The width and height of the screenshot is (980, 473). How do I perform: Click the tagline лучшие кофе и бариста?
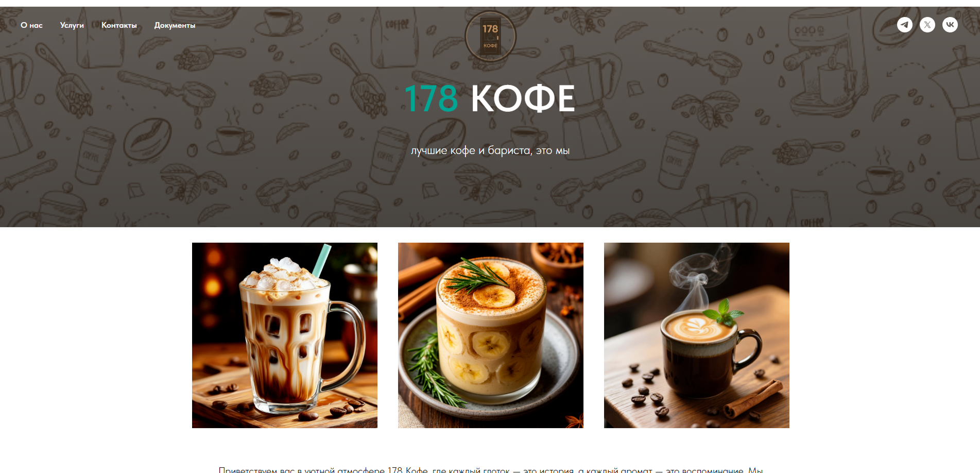[x=490, y=150]
